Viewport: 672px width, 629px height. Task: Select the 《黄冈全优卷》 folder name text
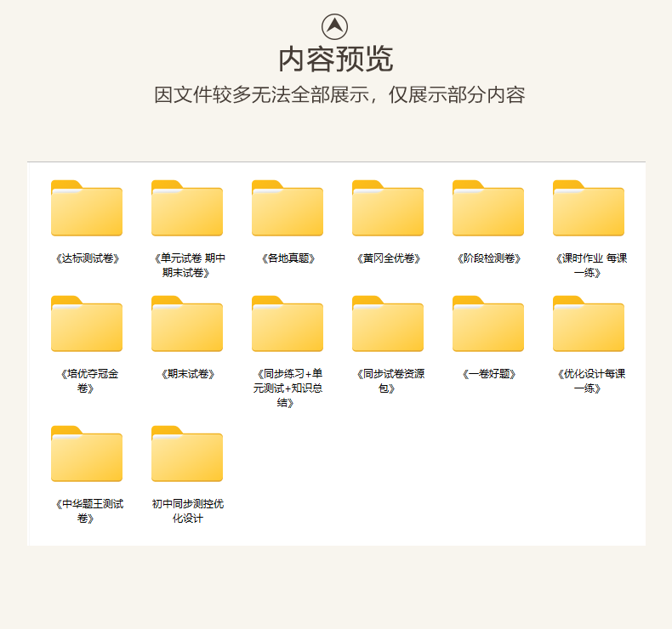388,258
